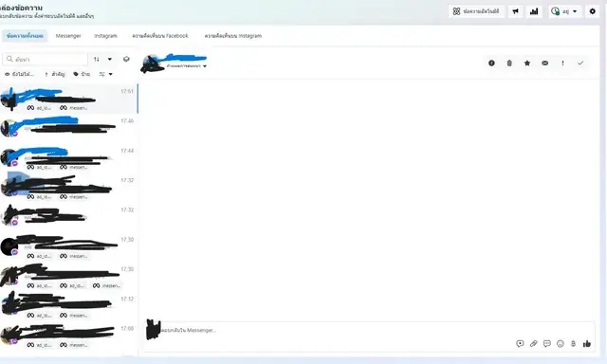Screen dimensions: 607x364
Task: Switch to the Messenger tab
Action: [68, 36]
